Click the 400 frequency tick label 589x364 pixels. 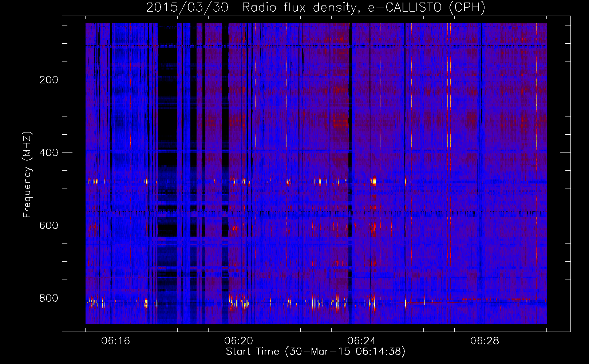pyautogui.click(x=49, y=153)
